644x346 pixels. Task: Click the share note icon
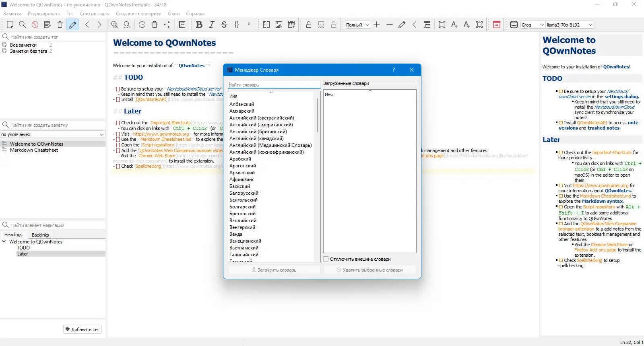(167, 25)
